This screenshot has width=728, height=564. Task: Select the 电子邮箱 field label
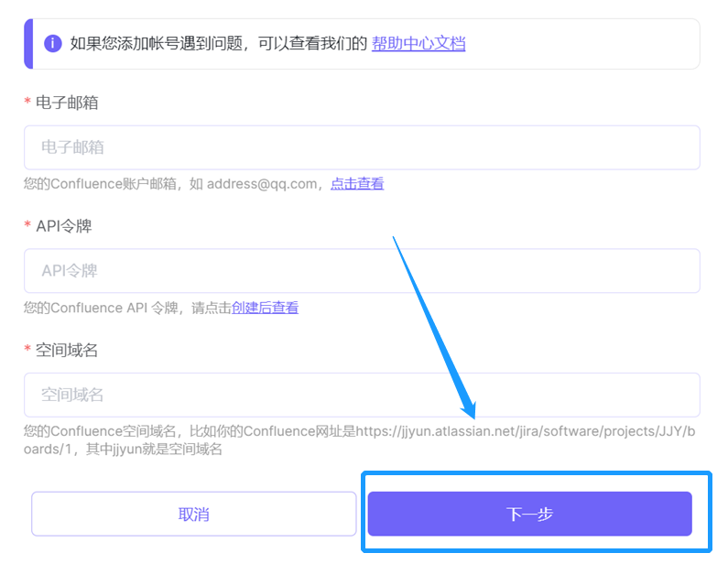[67, 103]
